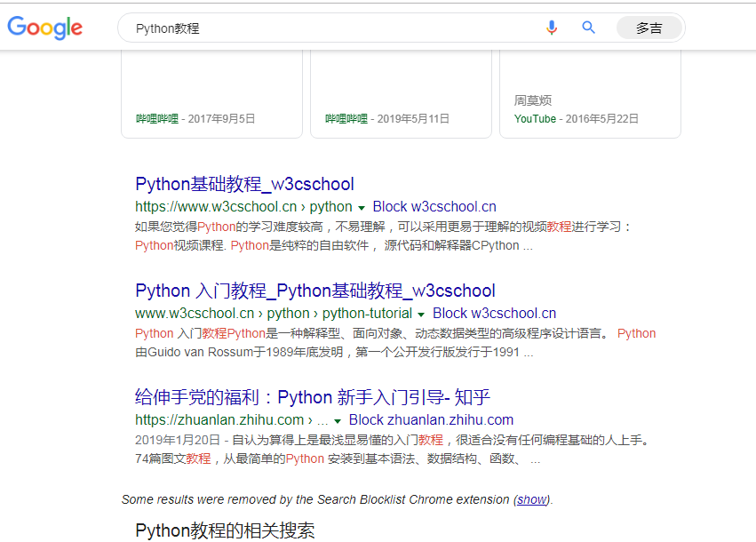756x542 pixels.
Task: Click date 2019年1月20日 in zhihu snippet
Action: click(x=178, y=440)
